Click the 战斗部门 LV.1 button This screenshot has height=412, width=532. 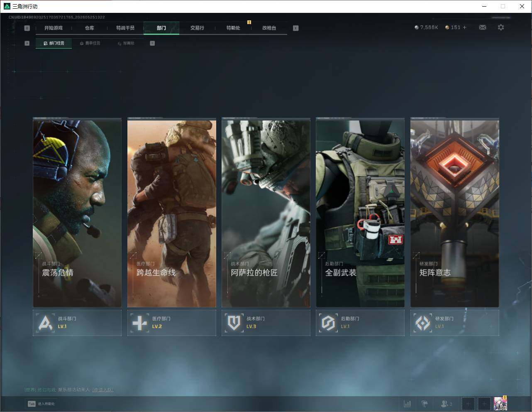coord(77,323)
